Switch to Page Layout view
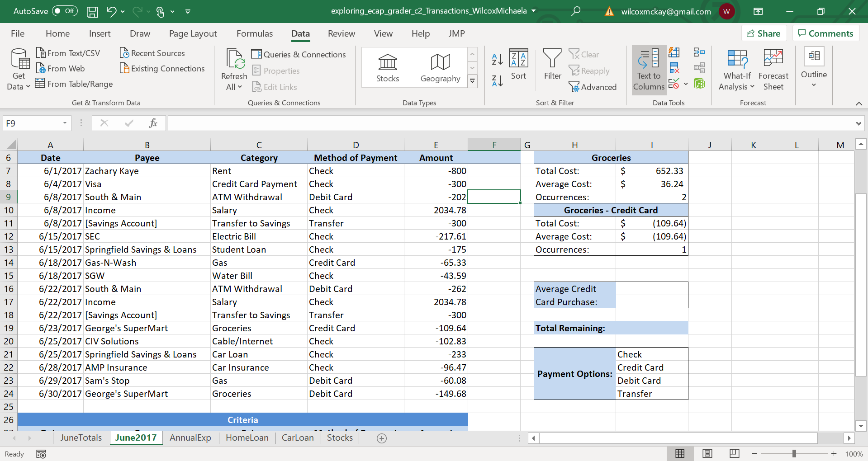868x461 pixels. click(707, 453)
